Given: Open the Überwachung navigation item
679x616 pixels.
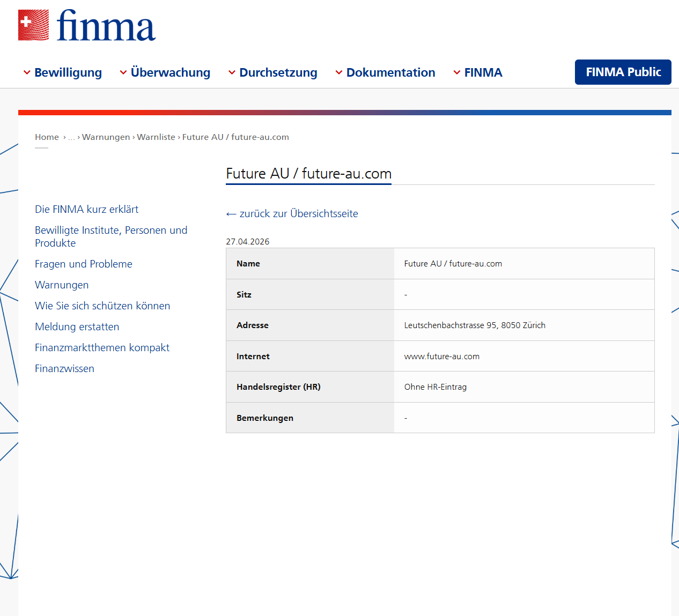Looking at the screenshot, I should (x=171, y=72).
